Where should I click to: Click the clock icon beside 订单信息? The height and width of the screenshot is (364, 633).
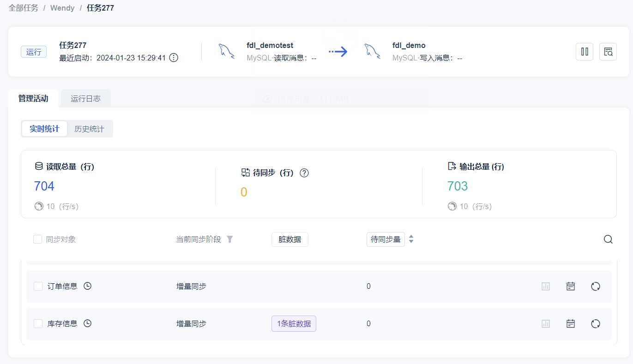[87, 286]
